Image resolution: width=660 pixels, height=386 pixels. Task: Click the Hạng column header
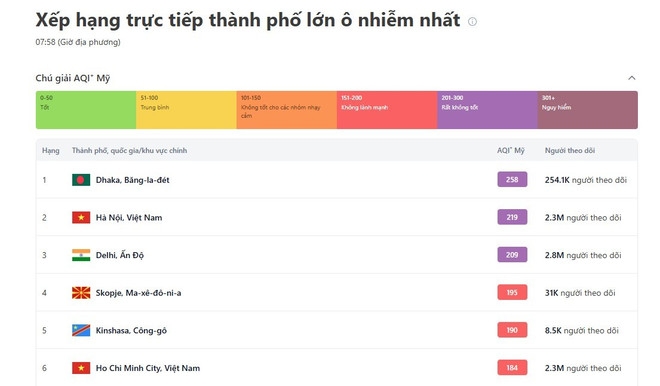point(51,150)
